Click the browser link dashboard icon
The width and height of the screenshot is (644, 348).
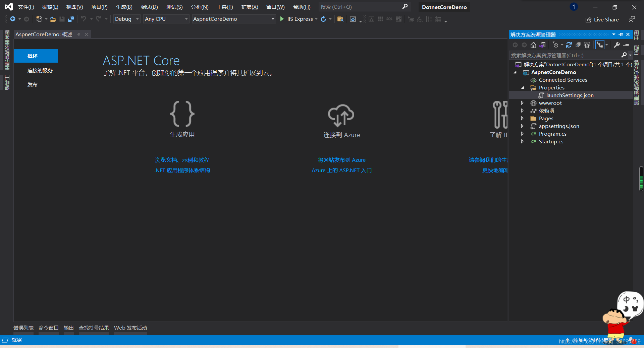353,19
